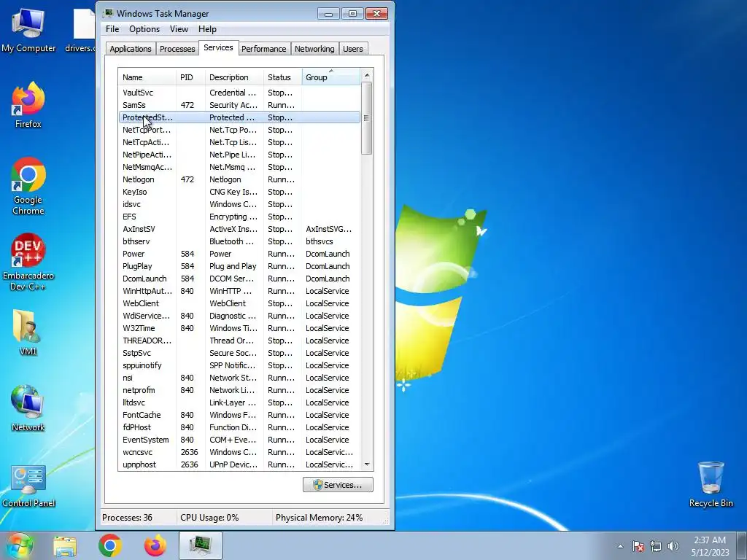Select the AxInstSV service row
Viewport: 747px width, 560px height.
(x=239, y=228)
